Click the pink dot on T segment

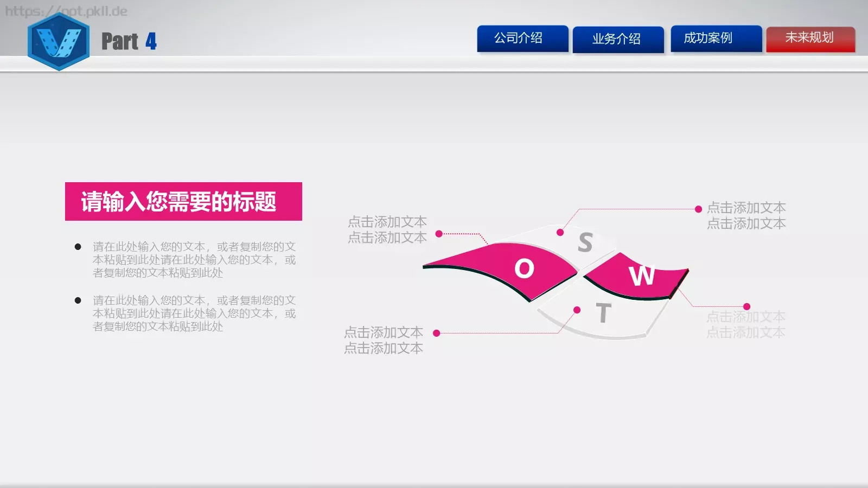coord(577,310)
